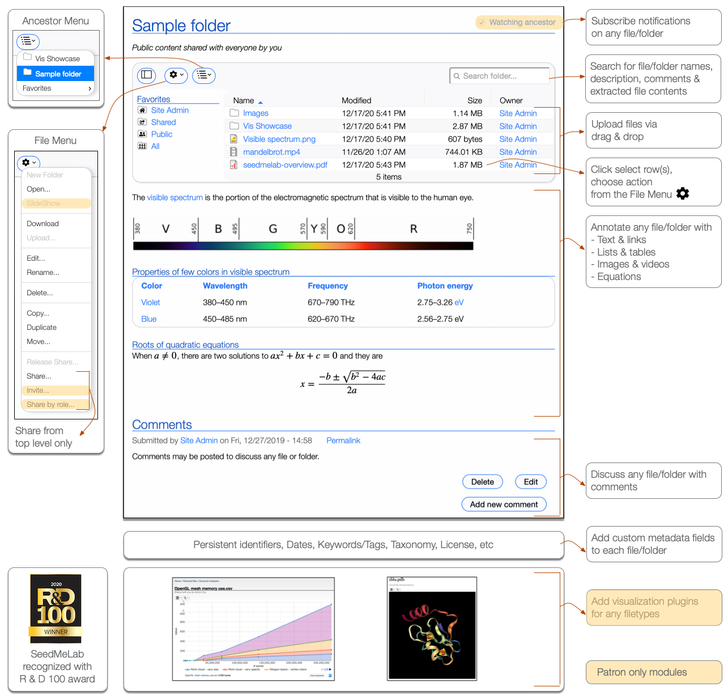The width and height of the screenshot is (728, 700).
Task: Open the list view dropdown on toolbar
Action: coord(203,75)
